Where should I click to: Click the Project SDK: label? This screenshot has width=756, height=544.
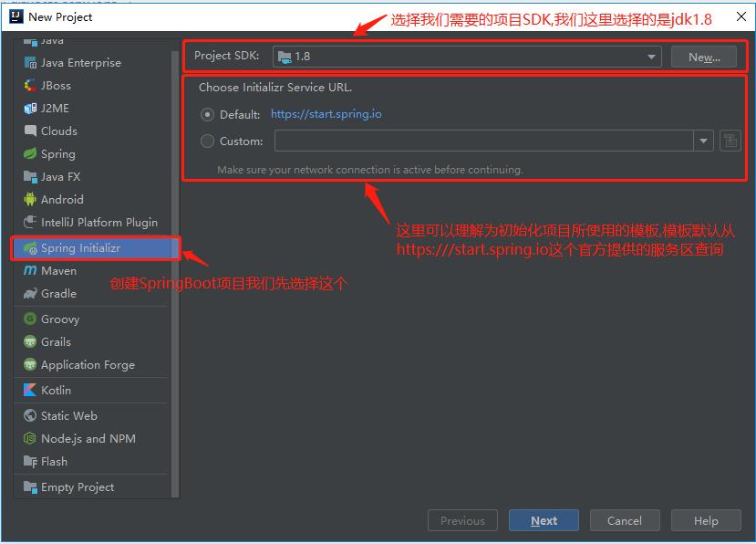226,56
